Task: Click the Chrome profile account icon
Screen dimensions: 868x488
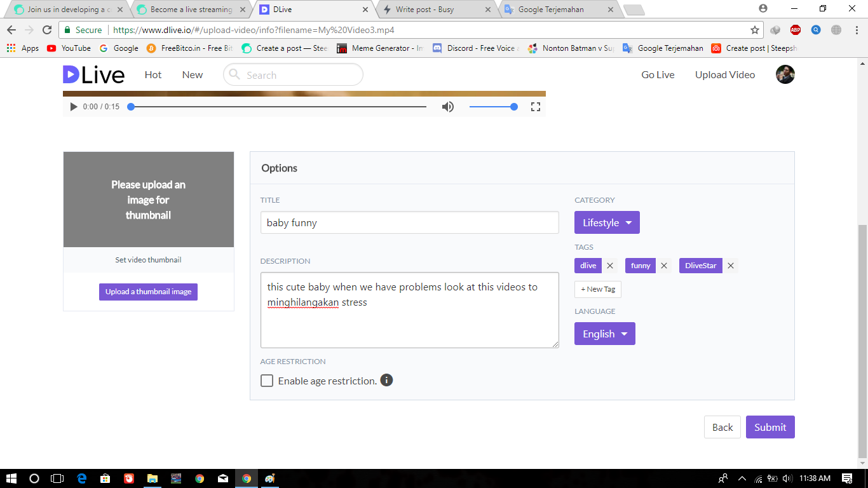Action: pos(763,8)
